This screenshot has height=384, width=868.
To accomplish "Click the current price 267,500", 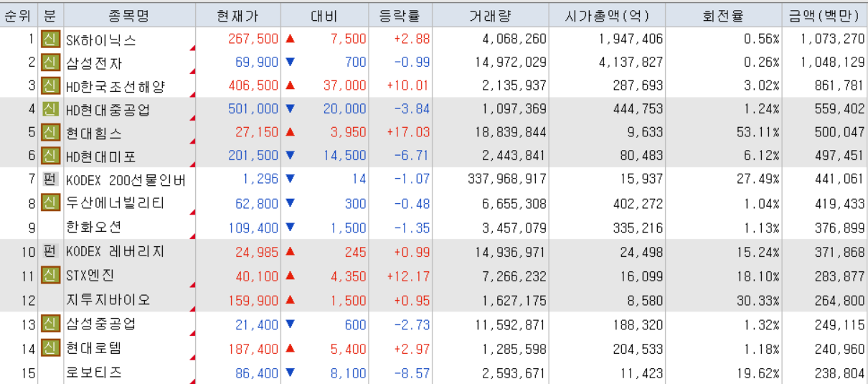I will click(253, 39).
